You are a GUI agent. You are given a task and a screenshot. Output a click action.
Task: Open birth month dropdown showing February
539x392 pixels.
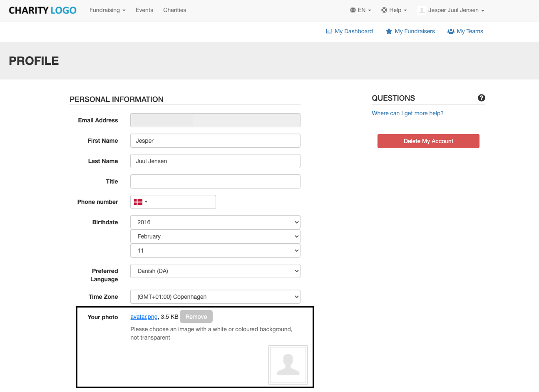tap(215, 236)
